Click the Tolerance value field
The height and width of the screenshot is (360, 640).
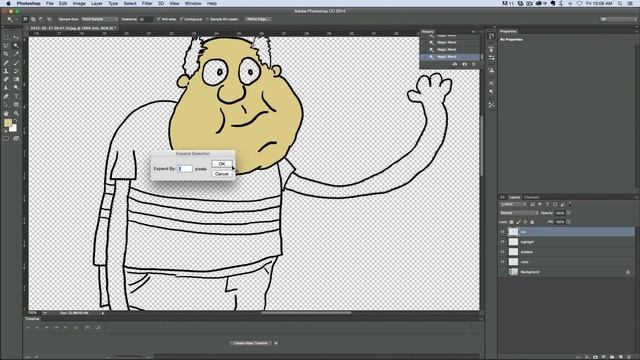[x=145, y=19]
